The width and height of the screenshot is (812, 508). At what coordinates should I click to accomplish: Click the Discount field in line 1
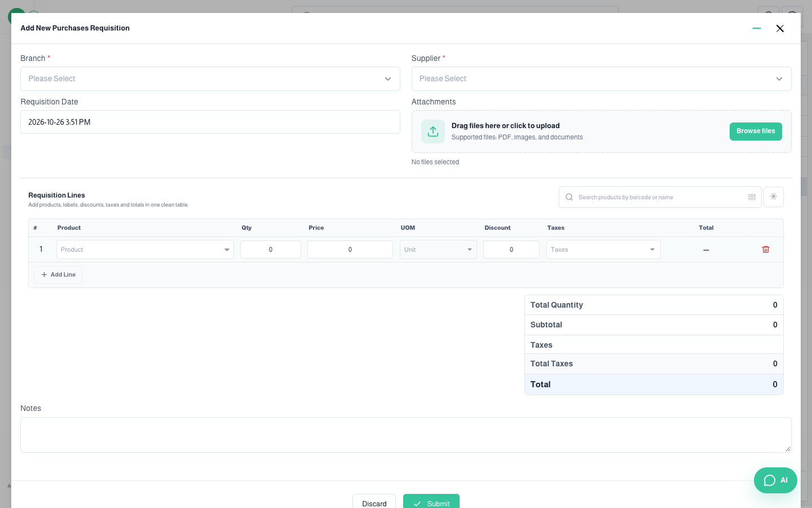pyautogui.click(x=511, y=249)
